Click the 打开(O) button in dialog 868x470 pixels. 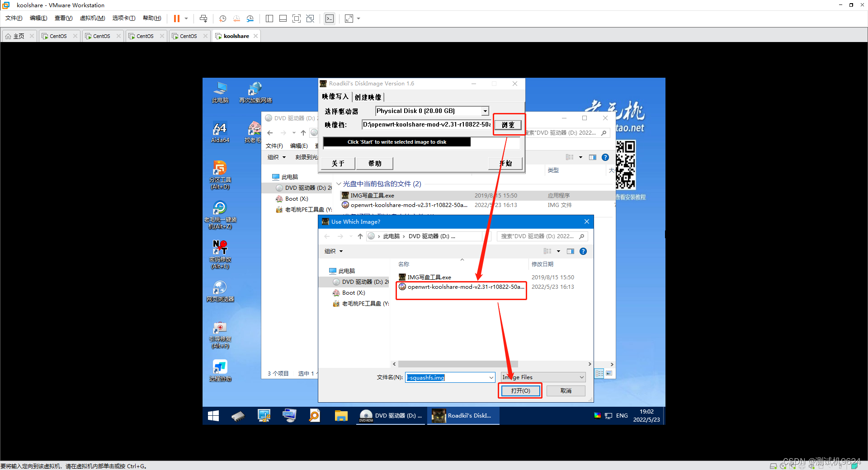coord(520,390)
